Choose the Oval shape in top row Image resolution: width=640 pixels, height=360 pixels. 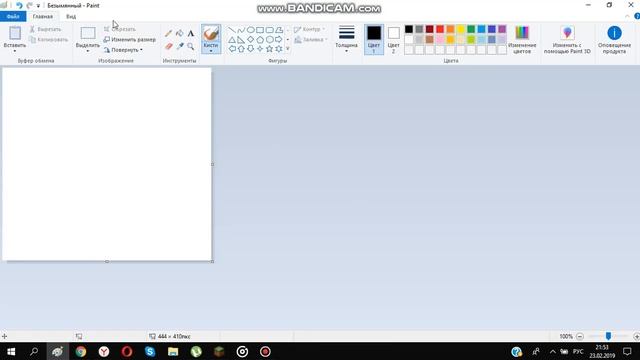pyautogui.click(x=250, y=30)
